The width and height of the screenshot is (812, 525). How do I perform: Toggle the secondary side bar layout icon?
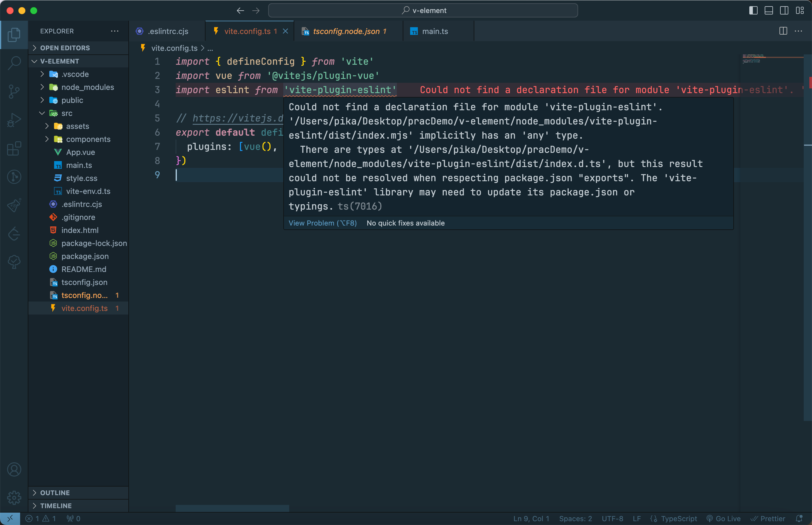tap(784, 11)
